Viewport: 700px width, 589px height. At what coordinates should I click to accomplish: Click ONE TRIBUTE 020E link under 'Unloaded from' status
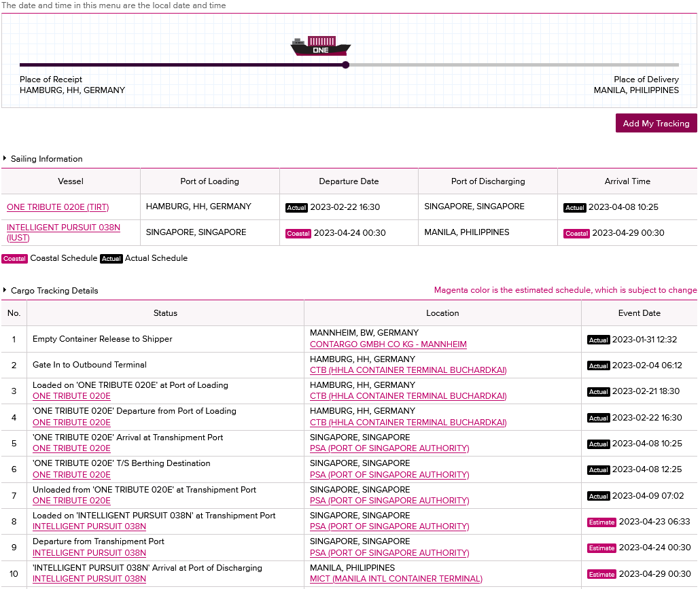pyautogui.click(x=71, y=501)
